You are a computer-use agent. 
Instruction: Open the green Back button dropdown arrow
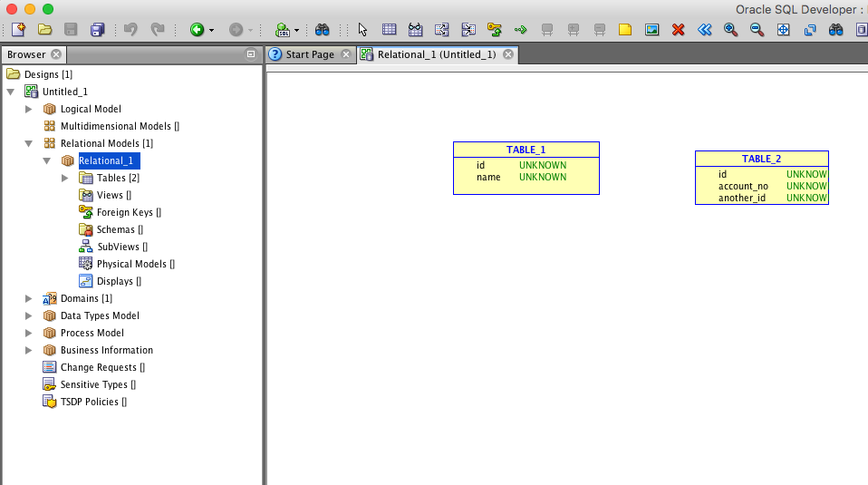pyautogui.click(x=212, y=30)
